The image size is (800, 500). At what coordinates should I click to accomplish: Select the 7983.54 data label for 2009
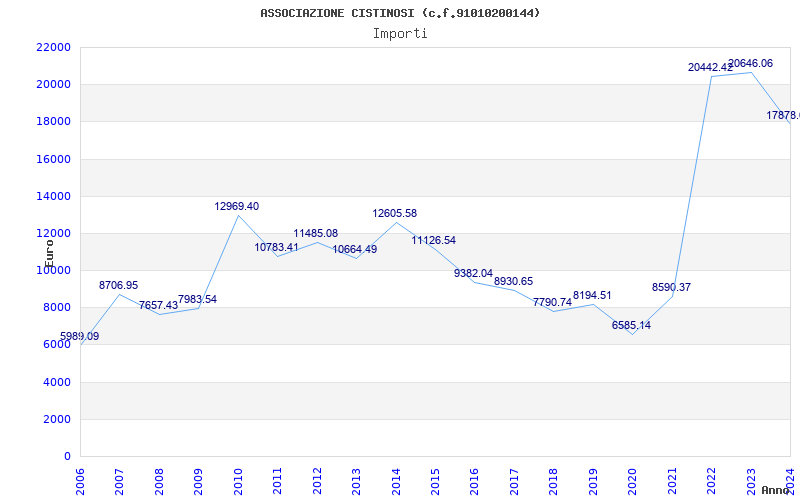[x=197, y=300]
